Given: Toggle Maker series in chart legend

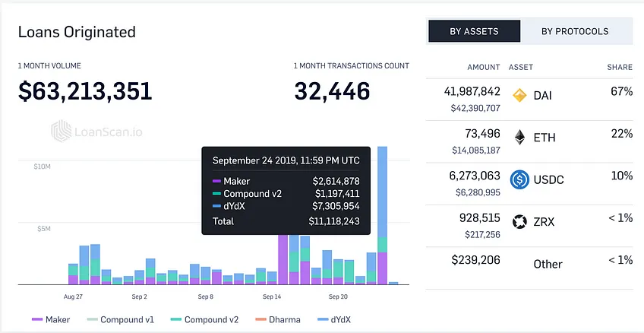Looking at the screenshot, I should [x=51, y=319].
